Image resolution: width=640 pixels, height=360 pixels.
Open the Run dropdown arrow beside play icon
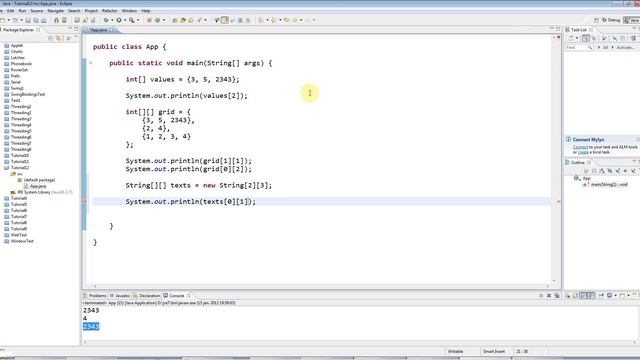pos(125,20)
